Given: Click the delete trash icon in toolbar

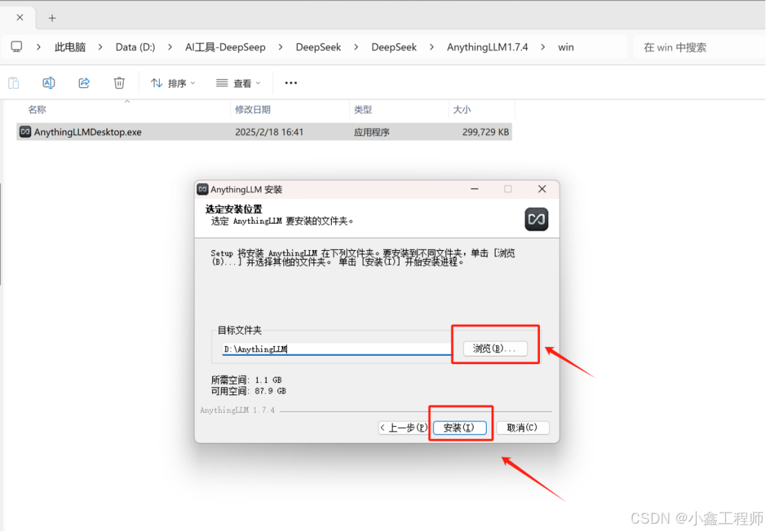Looking at the screenshot, I should [119, 83].
